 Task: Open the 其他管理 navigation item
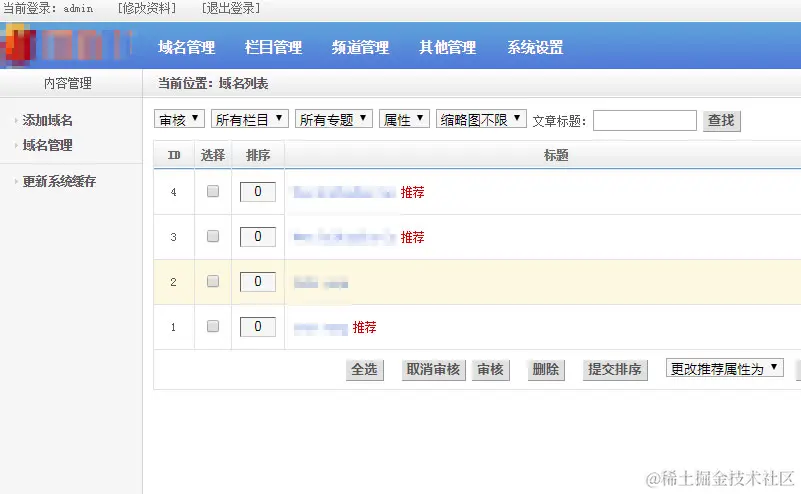[447, 48]
